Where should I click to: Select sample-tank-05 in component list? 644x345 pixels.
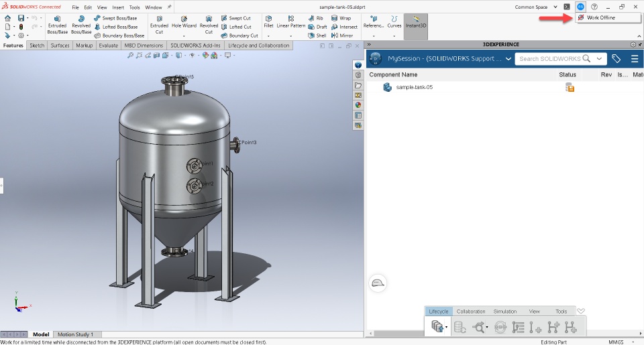(414, 87)
